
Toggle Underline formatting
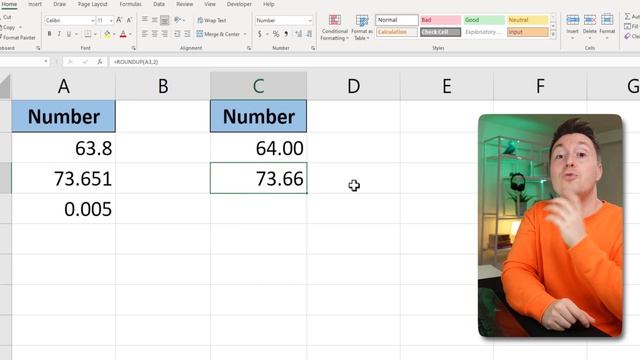pos(69,34)
